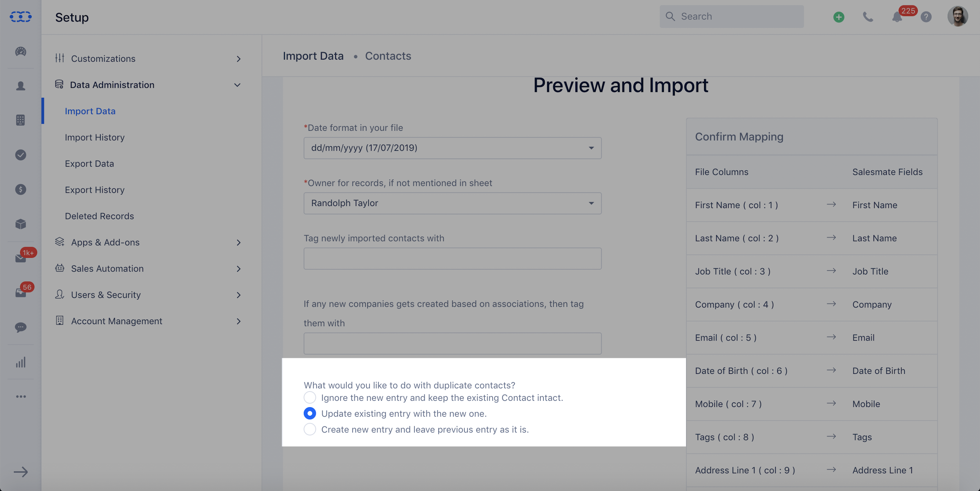The image size is (980, 491).
Task: Click the 'Email ( col : 5 )' mapping
Action: pos(725,338)
